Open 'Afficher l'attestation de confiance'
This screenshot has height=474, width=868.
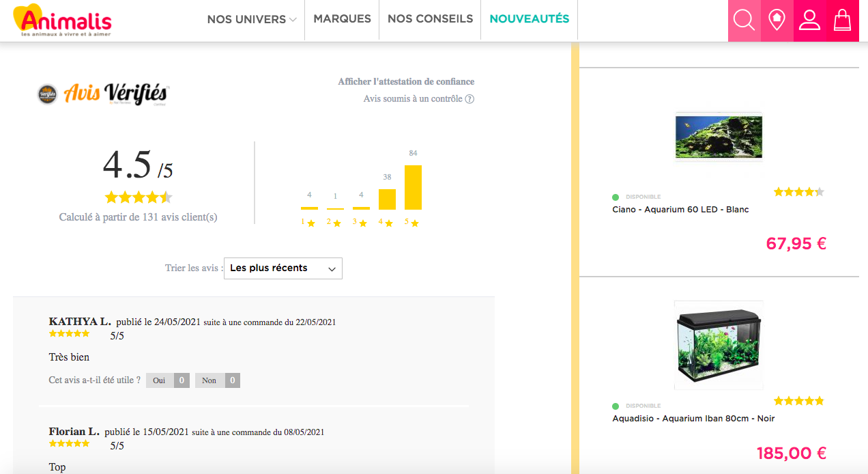point(406,81)
